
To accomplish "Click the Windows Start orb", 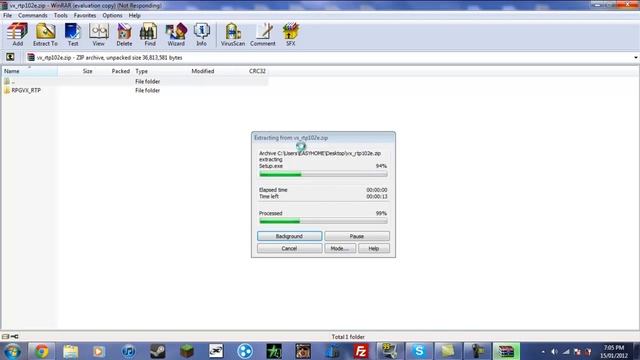I will pyautogui.click(x=12, y=351).
